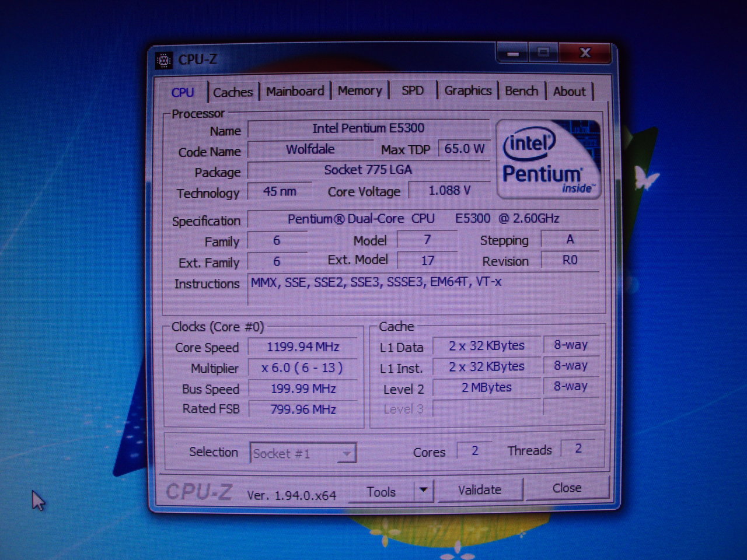The image size is (747, 560).
Task: Minimize the CPU-Z window
Action: 513,54
